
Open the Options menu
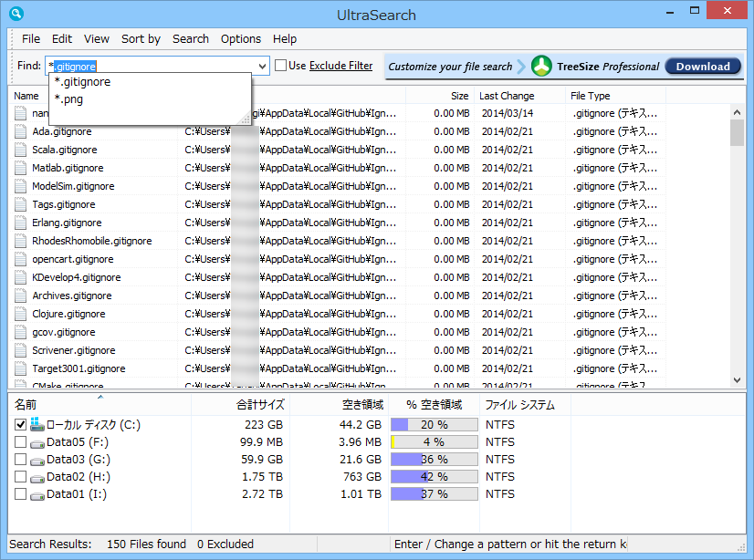(x=240, y=38)
